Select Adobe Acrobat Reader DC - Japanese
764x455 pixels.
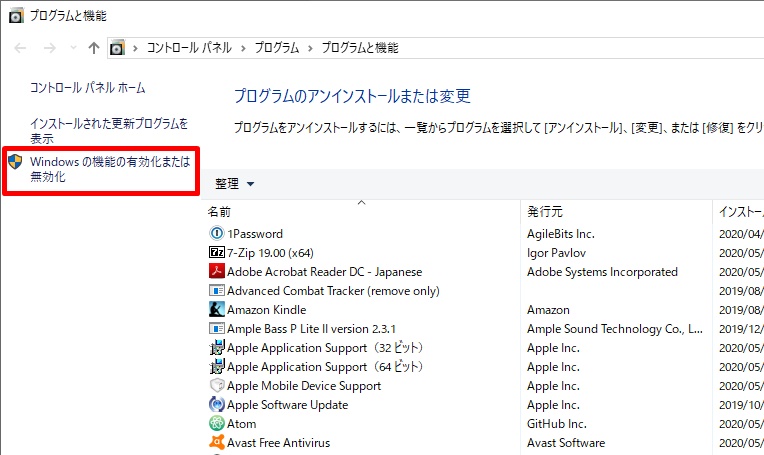[x=325, y=272]
